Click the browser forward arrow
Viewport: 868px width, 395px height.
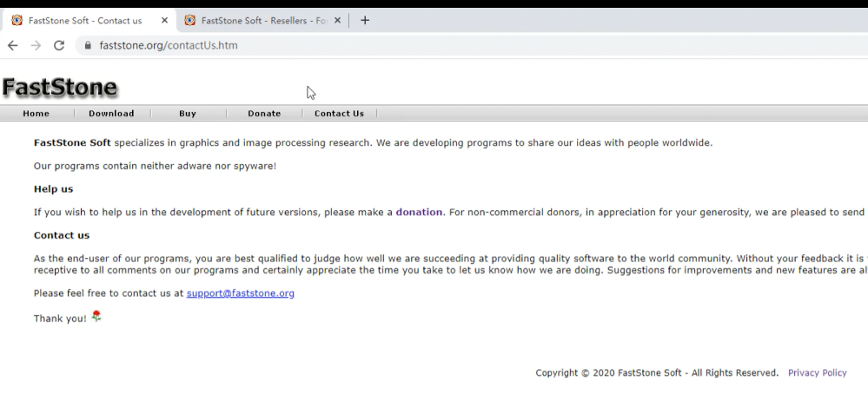(36, 45)
